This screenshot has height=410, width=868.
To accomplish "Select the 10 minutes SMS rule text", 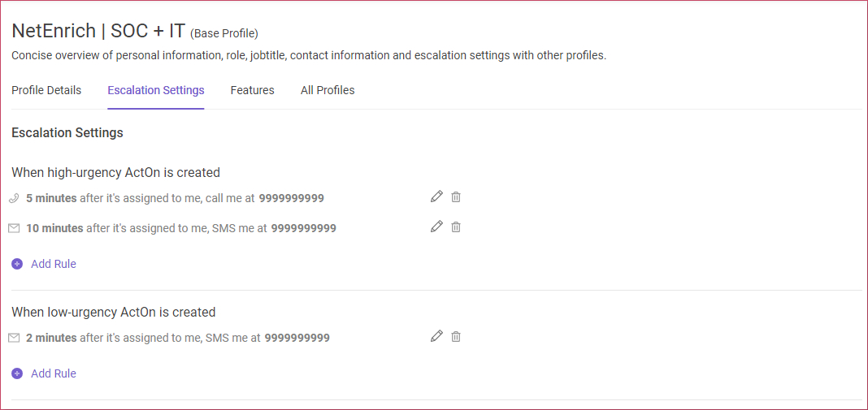I will click(x=181, y=228).
